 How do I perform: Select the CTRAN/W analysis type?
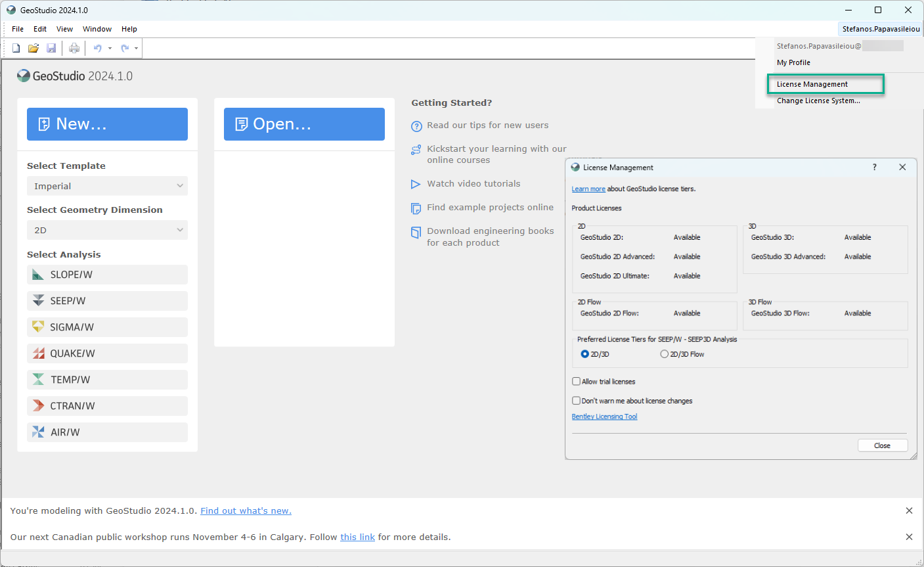(x=107, y=405)
